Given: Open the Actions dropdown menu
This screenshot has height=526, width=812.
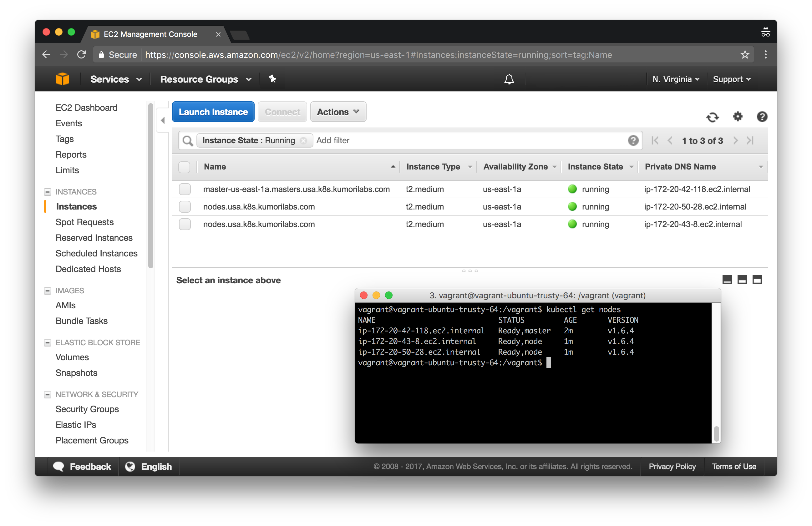Looking at the screenshot, I should (x=338, y=112).
